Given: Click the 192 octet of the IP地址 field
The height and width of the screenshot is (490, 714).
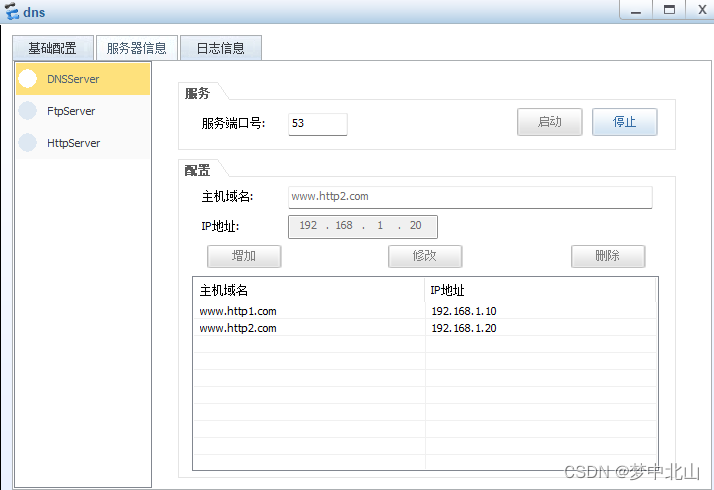Looking at the screenshot, I should pos(308,225).
